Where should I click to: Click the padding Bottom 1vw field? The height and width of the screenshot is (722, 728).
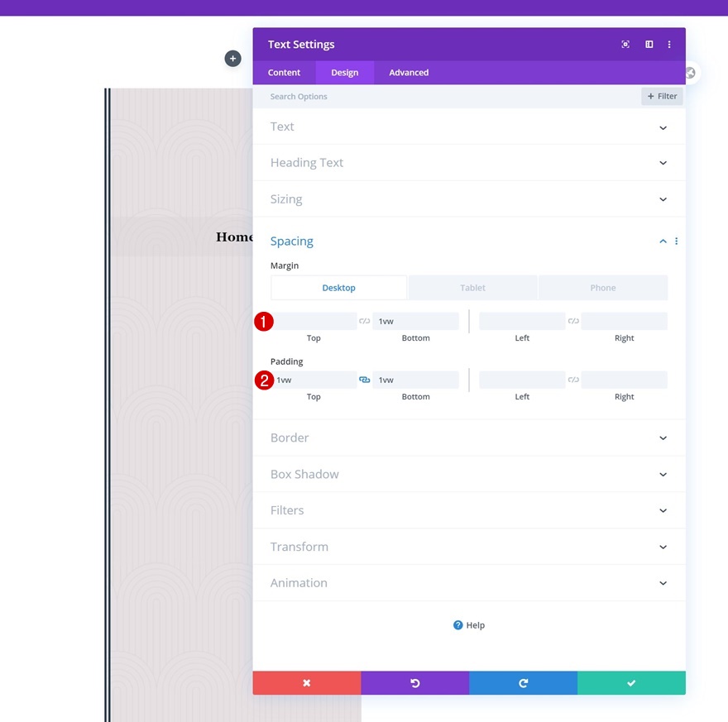pos(415,380)
